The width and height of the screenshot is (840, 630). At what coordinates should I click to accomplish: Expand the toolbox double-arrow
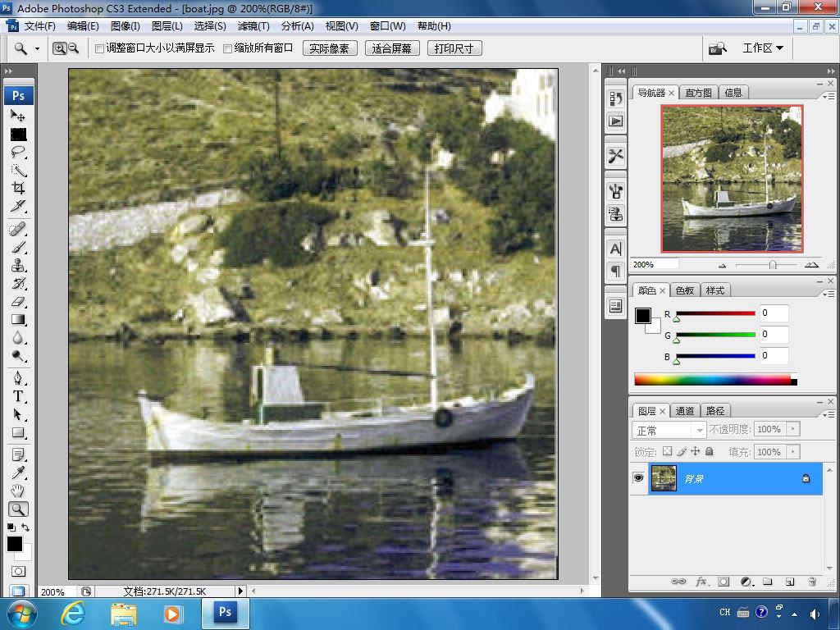pos(8,71)
